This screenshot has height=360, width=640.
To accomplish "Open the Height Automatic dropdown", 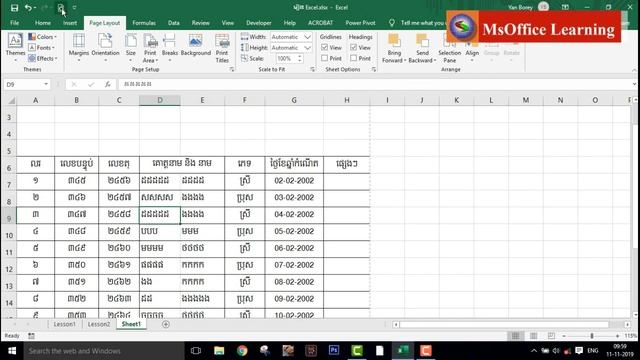I will point(307,48).
